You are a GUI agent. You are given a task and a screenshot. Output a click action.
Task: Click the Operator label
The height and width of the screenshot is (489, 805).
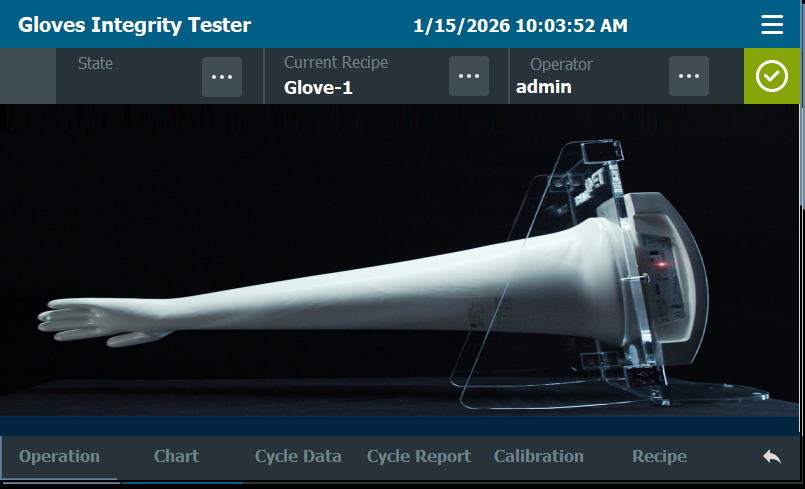click(x=561, y=64)
